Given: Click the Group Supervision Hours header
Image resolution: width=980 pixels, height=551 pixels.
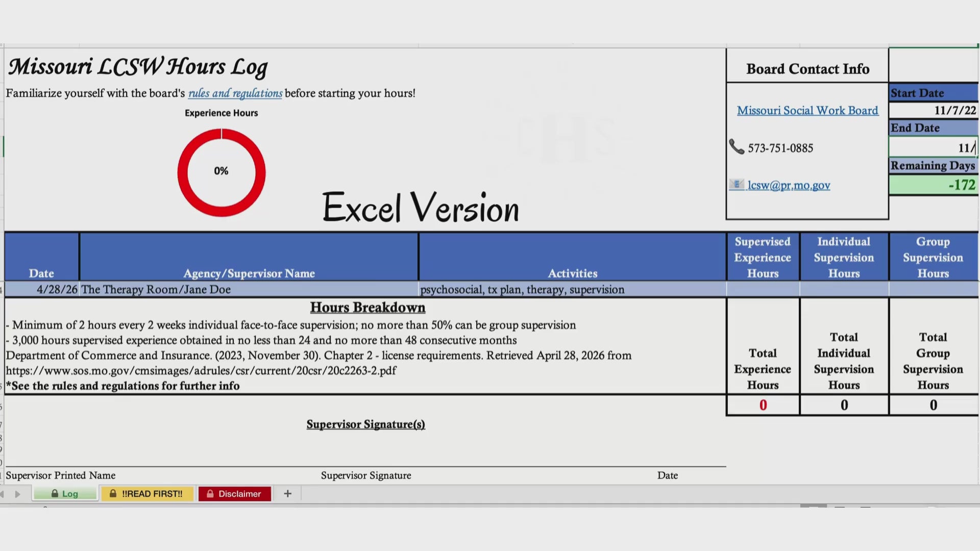Looking at the screenshot, I should click(933, 257).
